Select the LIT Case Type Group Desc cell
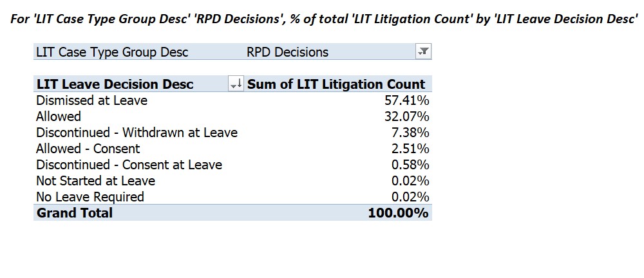Image resolution: width=644 pixels, height=278 pixels. (112, 52)
